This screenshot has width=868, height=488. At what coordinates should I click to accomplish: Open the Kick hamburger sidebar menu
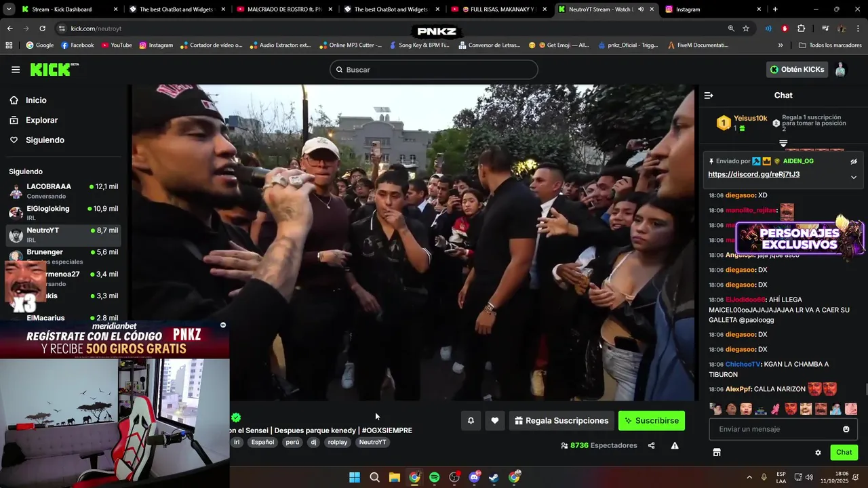(x=16, y=70)
